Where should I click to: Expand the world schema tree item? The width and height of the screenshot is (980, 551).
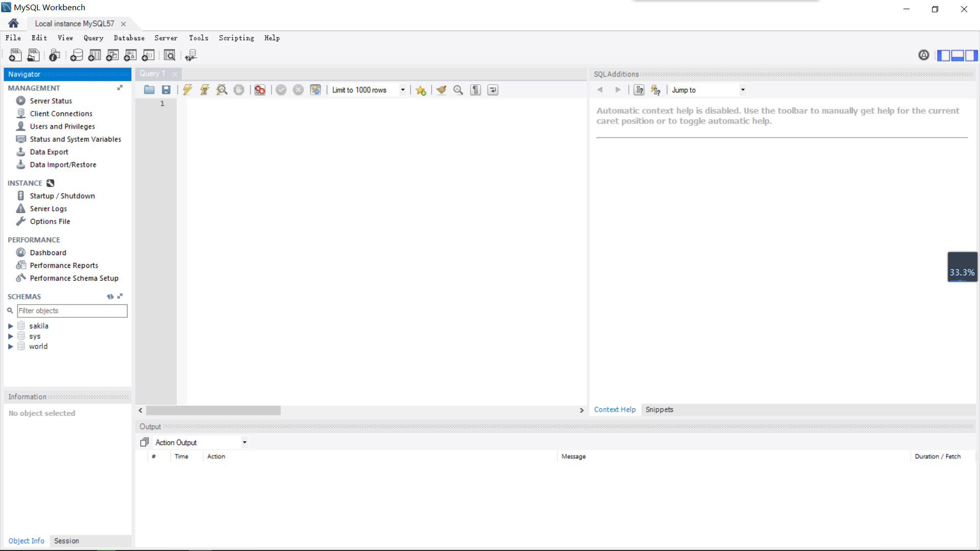click(x=10, y=346)
